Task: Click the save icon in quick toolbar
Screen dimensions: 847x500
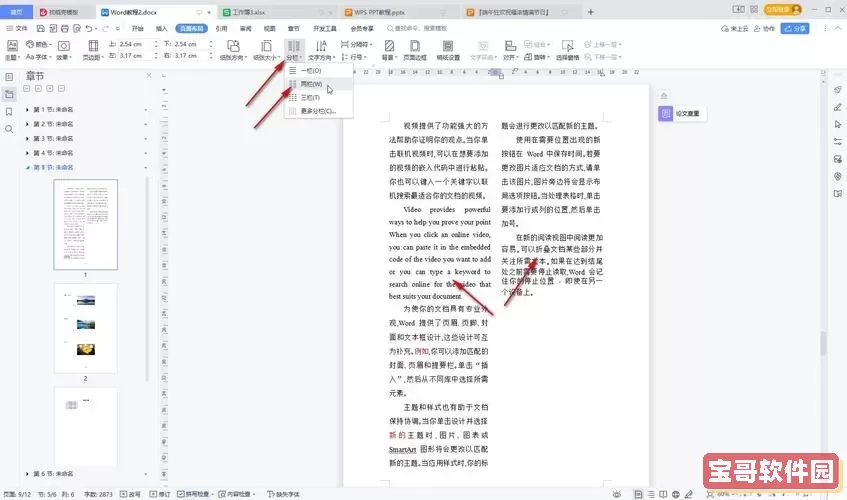Action: point(41,28)
